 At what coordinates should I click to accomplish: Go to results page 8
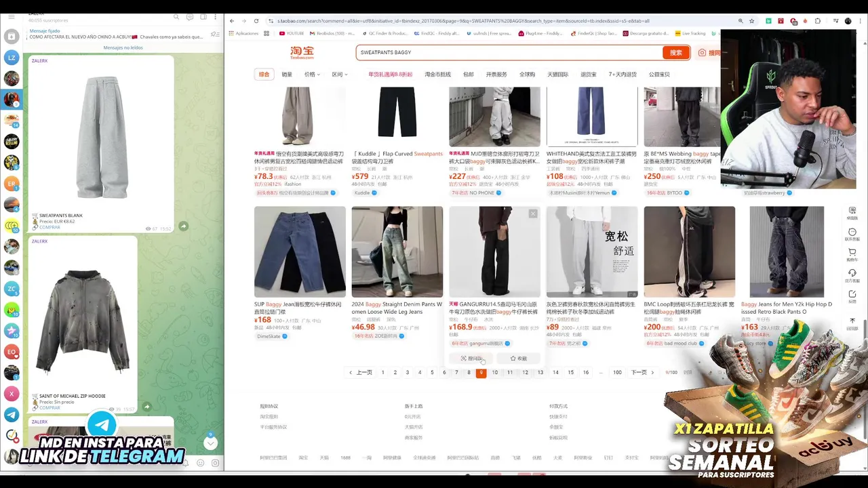click(469, 372)
